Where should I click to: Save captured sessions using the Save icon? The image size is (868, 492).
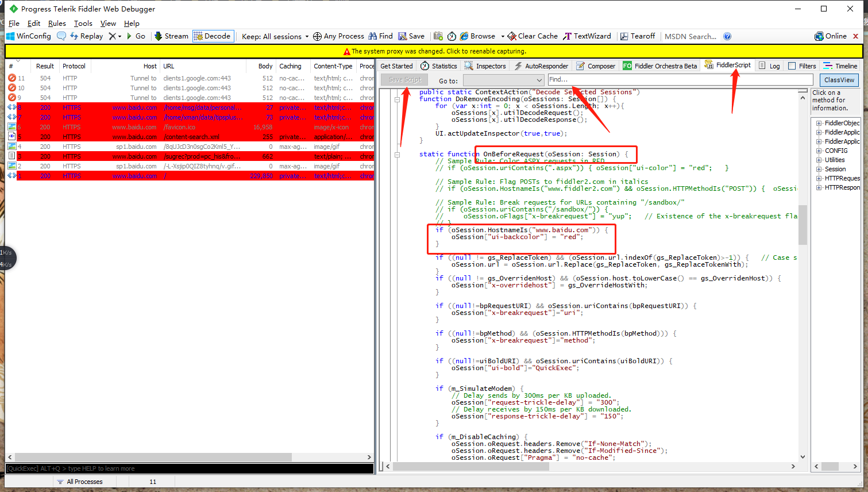[411, 36]
